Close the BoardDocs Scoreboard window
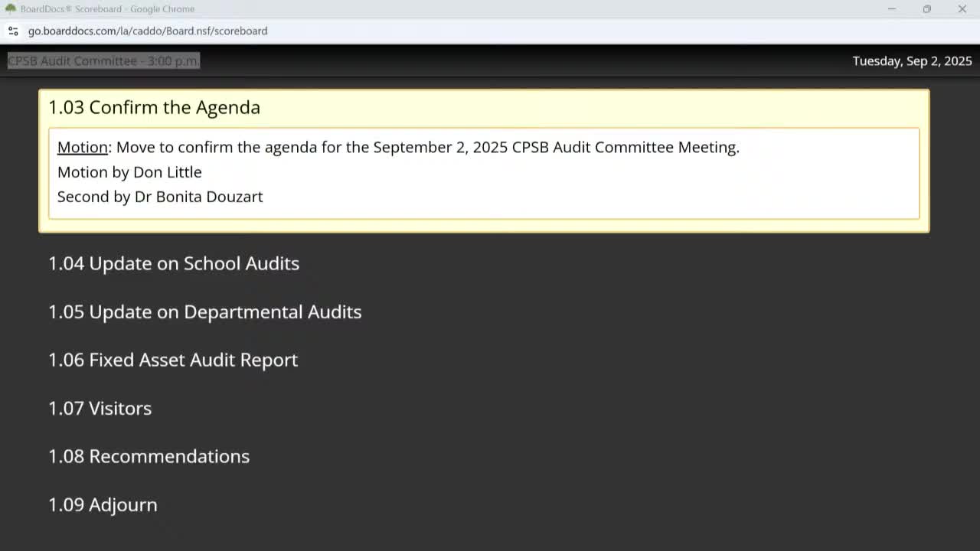 [962, 9]
